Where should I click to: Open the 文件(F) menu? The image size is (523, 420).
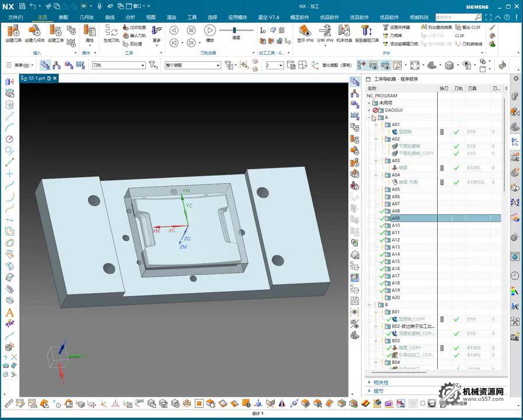pos(15,17)
